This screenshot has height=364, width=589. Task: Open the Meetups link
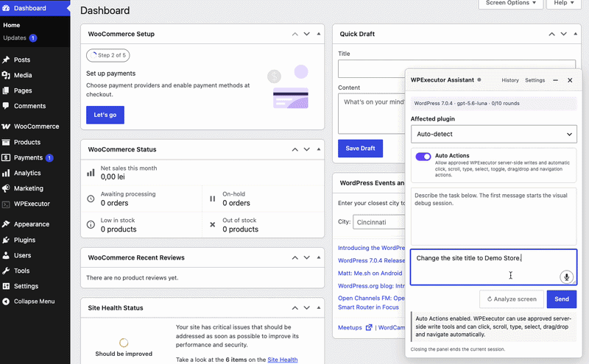coord(350,328)
